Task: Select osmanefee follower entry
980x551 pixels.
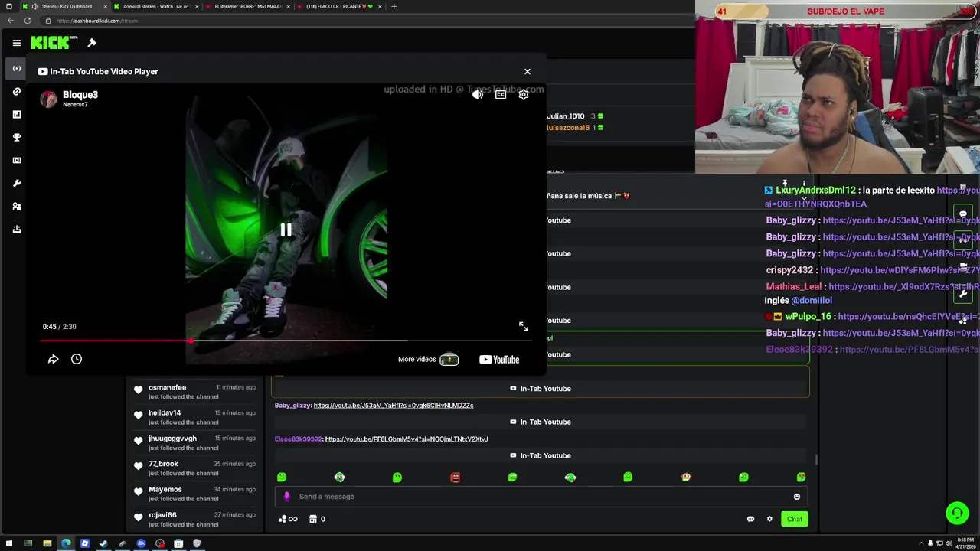Action: (194, 392)
